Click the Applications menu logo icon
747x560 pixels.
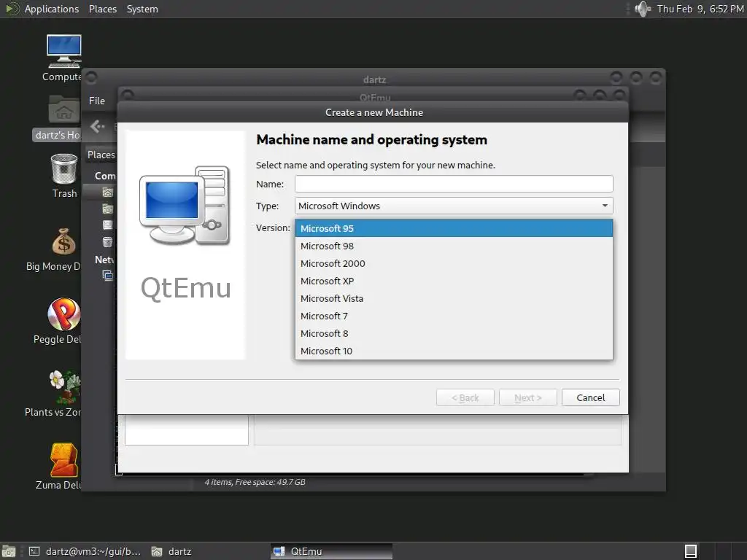[x=12, y=9]
